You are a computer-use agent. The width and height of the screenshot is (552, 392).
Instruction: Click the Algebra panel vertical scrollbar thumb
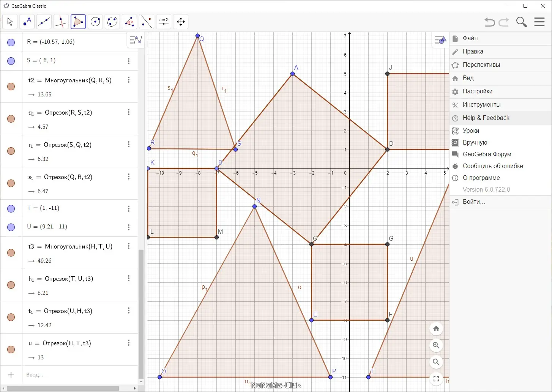pyautogui.click(x=141, y=314)
